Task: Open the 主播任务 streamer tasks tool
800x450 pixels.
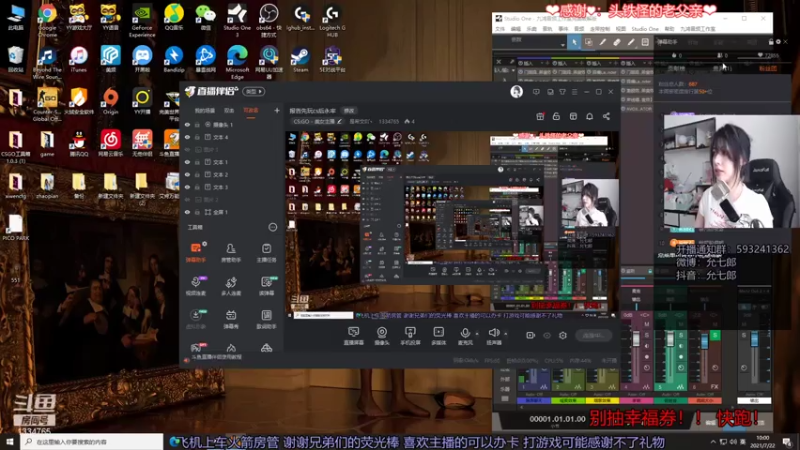Action: coord(266,253)
